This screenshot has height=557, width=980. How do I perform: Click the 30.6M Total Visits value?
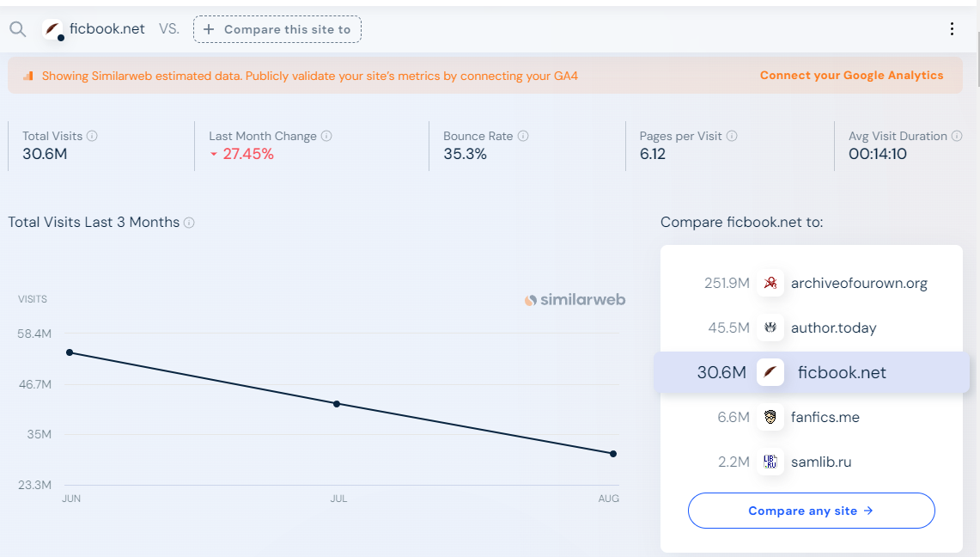(x=45, y=155)
